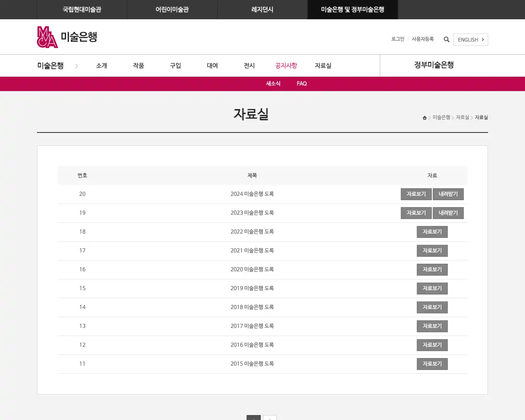
Task: Open the search magnifier icon
Action: point(447,39)
